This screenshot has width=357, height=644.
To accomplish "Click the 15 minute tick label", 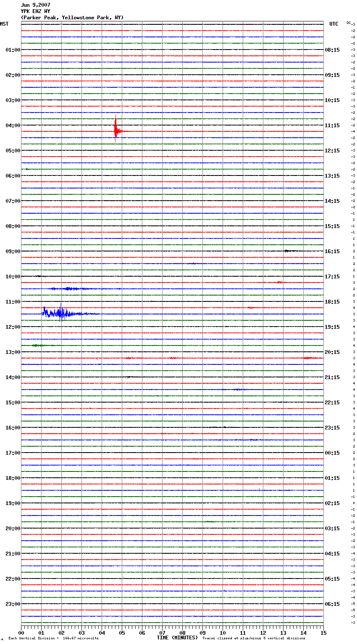I will point(323,633).
